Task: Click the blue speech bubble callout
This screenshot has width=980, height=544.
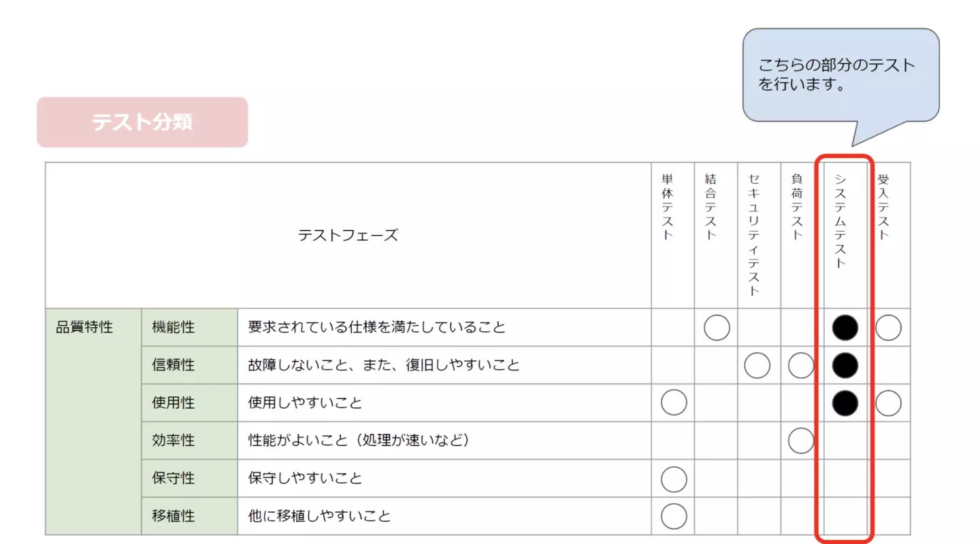Action: (840, 75)
